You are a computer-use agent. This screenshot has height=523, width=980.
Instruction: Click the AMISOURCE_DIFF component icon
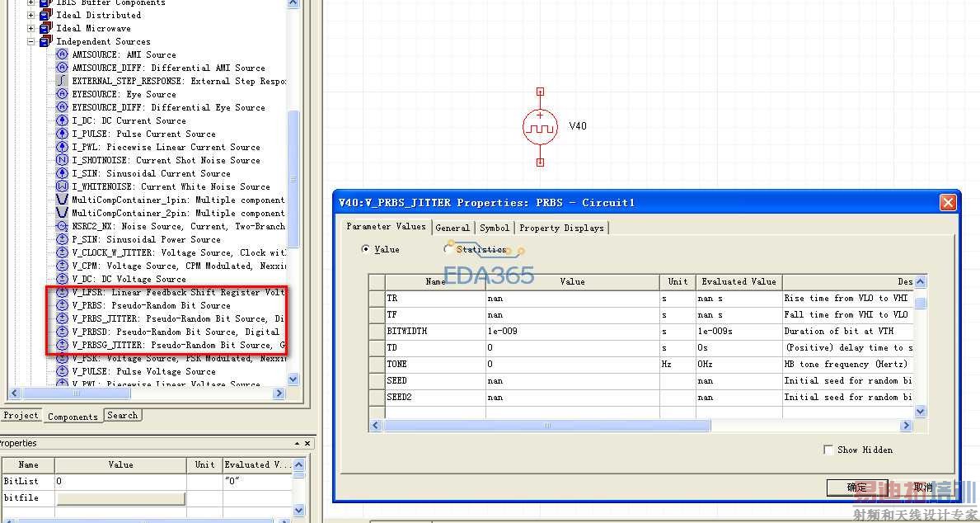62,68
